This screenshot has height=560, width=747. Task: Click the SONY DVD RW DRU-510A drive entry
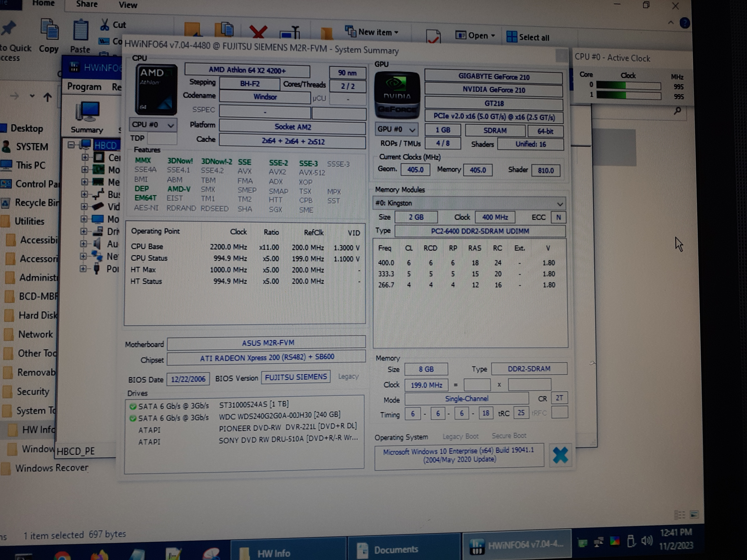click(244, 440)
